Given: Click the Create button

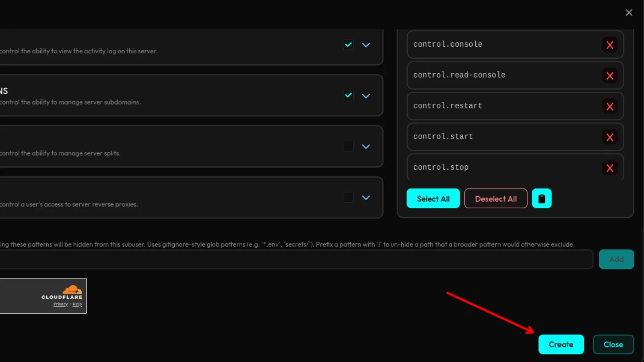Looking at the screenshot, I should pyautogui.click(x=561, y=344).
